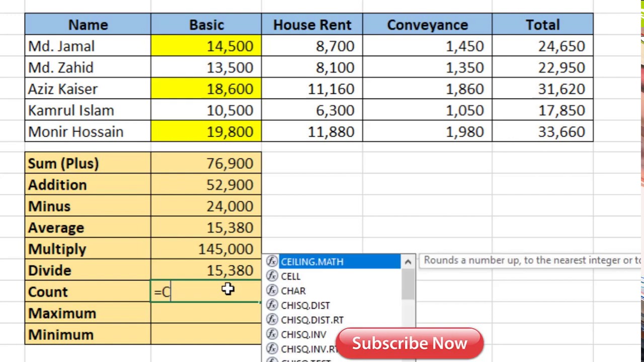Click the fx icon beside CHAR
This screenshot has height=362, width=644.
point(272,291)
